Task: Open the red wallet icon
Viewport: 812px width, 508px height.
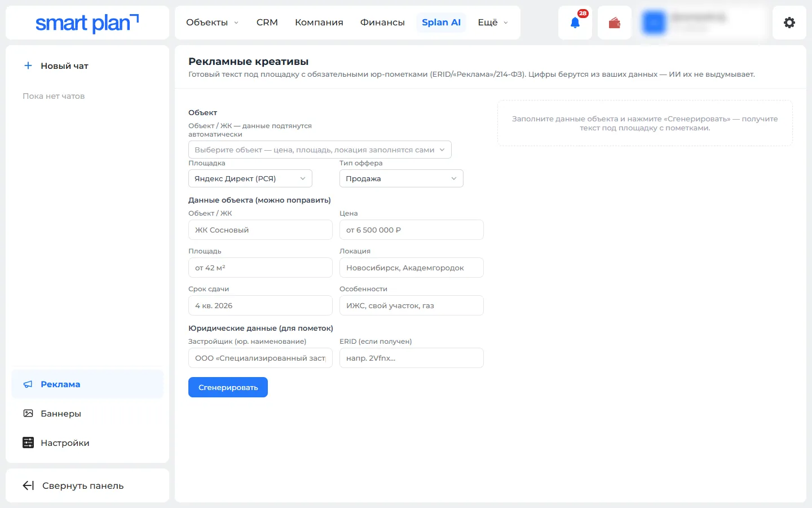Action: point(615,23)
